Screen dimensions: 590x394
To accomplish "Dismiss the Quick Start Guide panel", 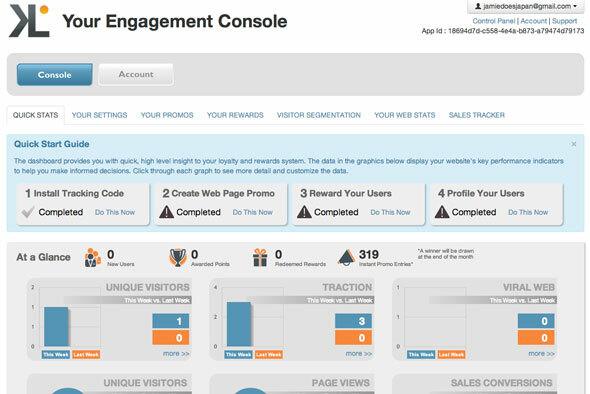I will tap(573, 144).
